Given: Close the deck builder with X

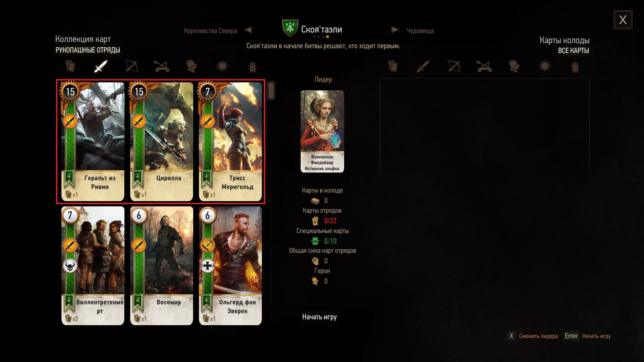Looking at the screenshot, I should point(623,20).
